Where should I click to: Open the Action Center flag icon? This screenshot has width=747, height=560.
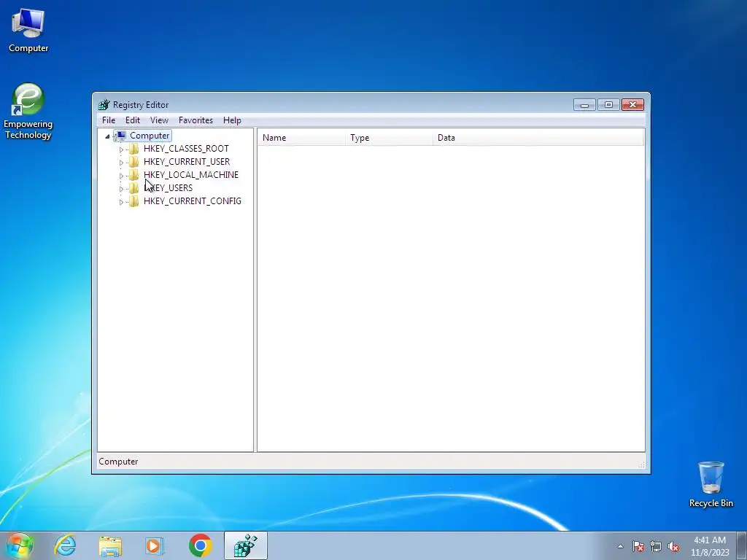[638, 546]
